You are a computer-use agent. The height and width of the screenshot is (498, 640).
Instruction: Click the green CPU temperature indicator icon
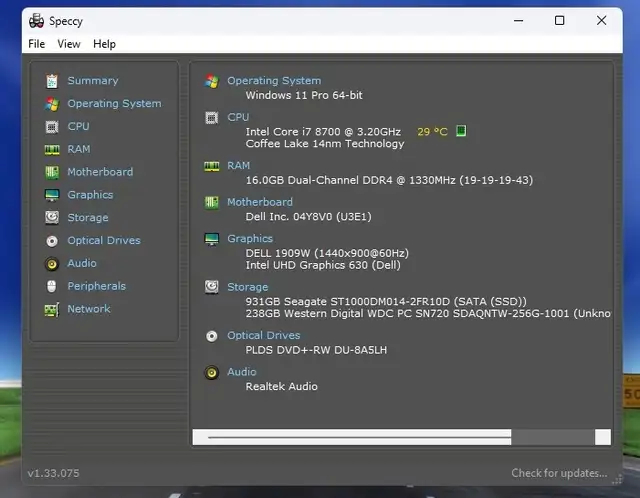[461, 131]
